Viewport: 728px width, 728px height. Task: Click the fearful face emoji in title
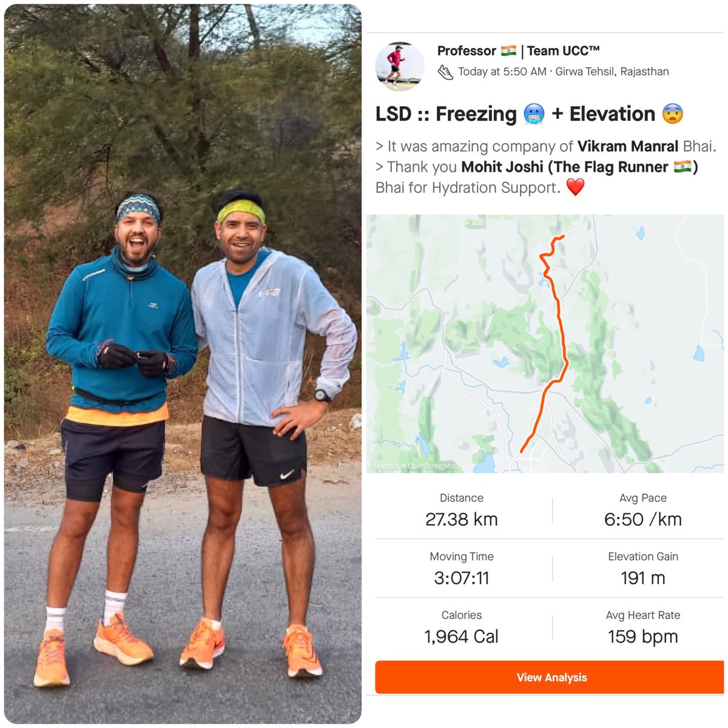673,114
